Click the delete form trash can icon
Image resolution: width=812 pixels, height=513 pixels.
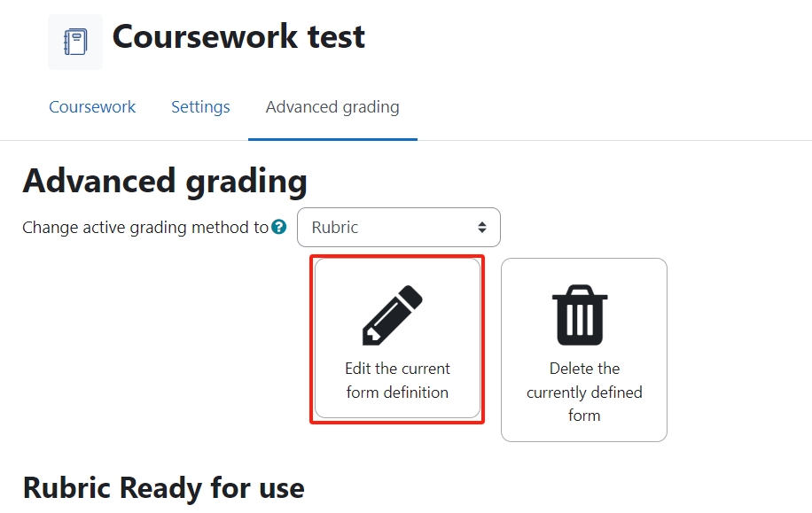pyautogui.click(x=583, y=314)
